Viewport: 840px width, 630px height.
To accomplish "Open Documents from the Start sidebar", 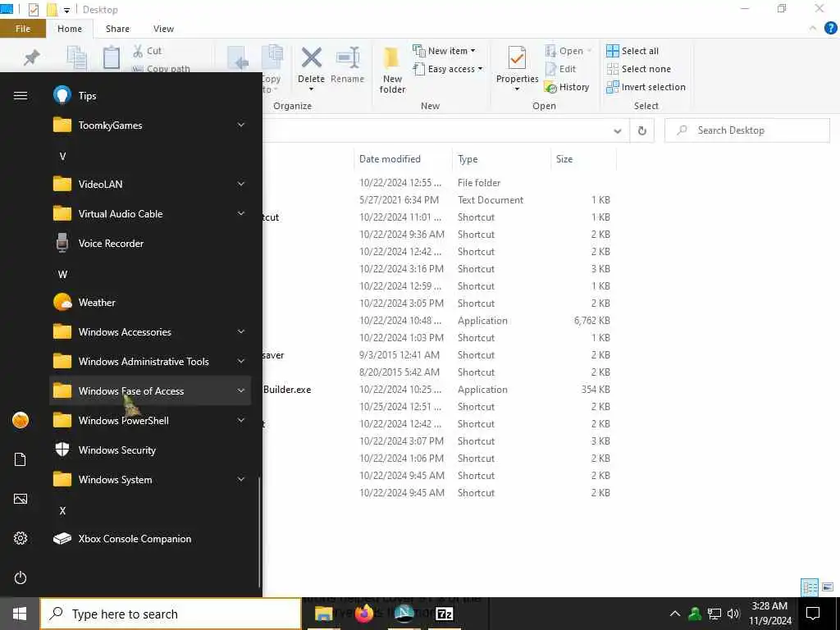I will pos(21,459).
